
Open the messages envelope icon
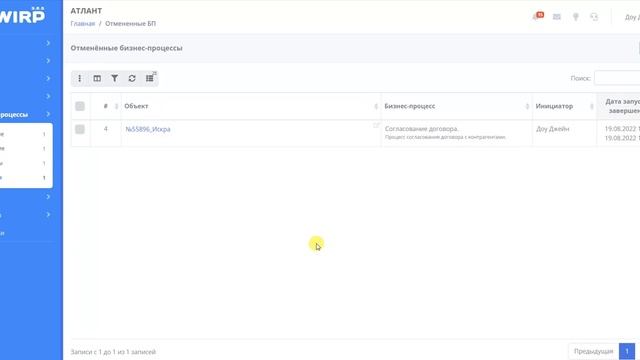click(x=557, y=17)
